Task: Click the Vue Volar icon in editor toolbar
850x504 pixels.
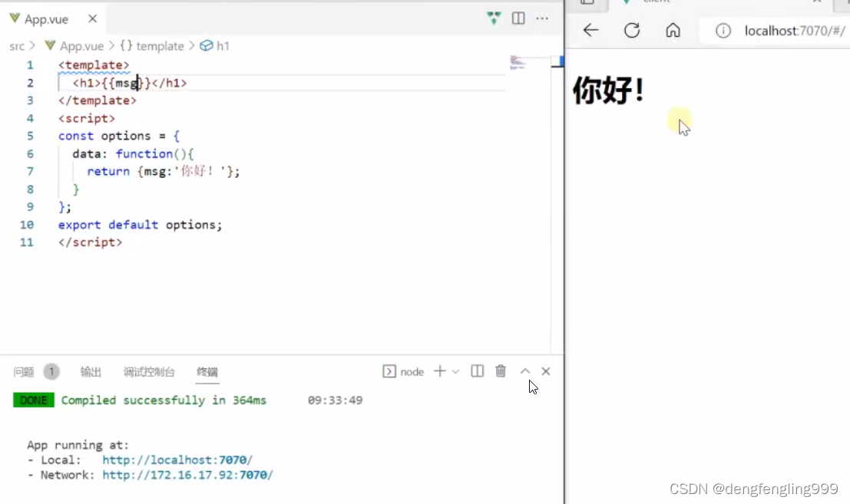Action: point(494,18)
